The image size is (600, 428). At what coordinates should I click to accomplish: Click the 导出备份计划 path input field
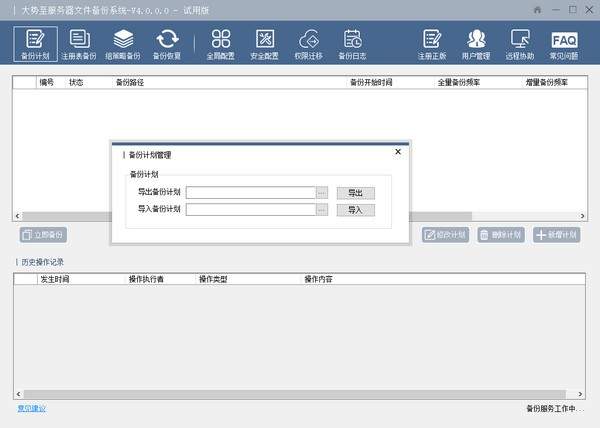pyautogui.click(x=250, y=193)
